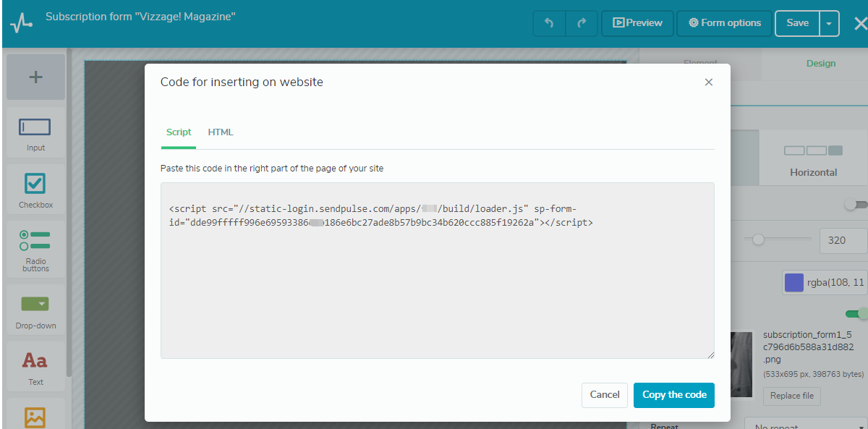This screenshot has width=868, height=429.
Task: Select the Image element icon
Action: tap(35, 416)
